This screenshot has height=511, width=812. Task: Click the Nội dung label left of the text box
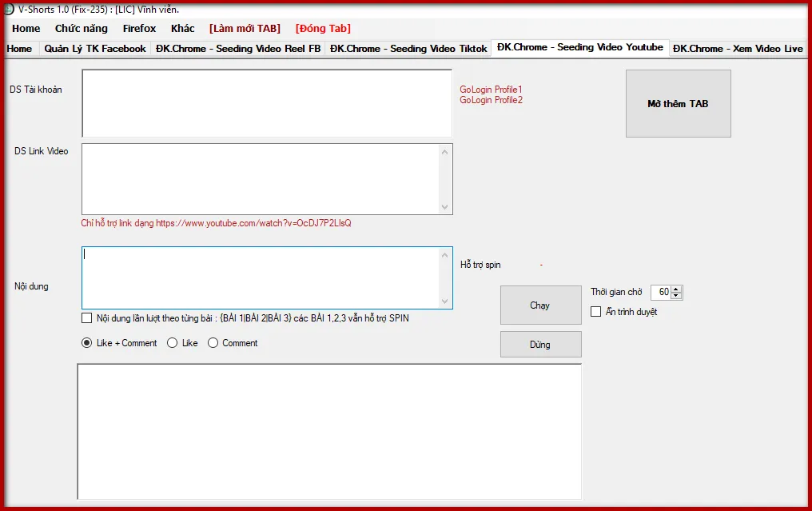[x=32, y=286]
